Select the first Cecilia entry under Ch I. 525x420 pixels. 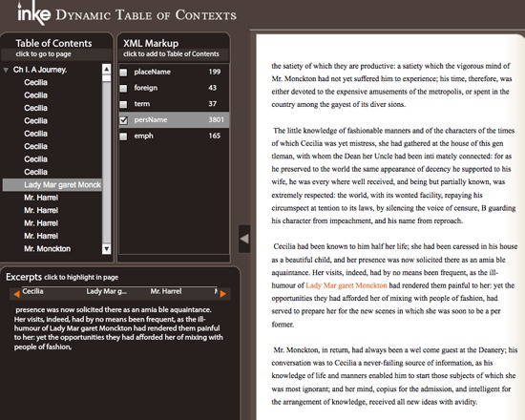pos(36,82)
